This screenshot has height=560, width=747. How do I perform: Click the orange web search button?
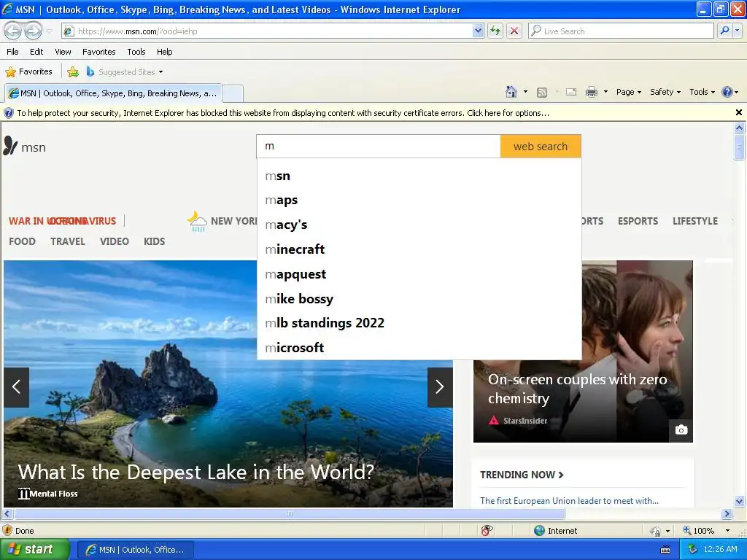tap(541, 146)
